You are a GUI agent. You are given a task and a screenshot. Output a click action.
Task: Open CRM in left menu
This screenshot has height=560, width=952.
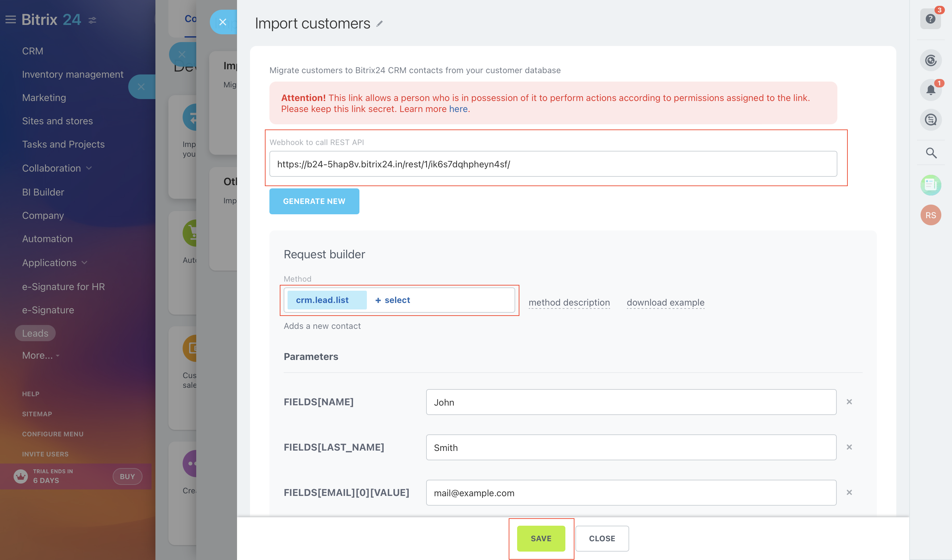click(32, 51)
